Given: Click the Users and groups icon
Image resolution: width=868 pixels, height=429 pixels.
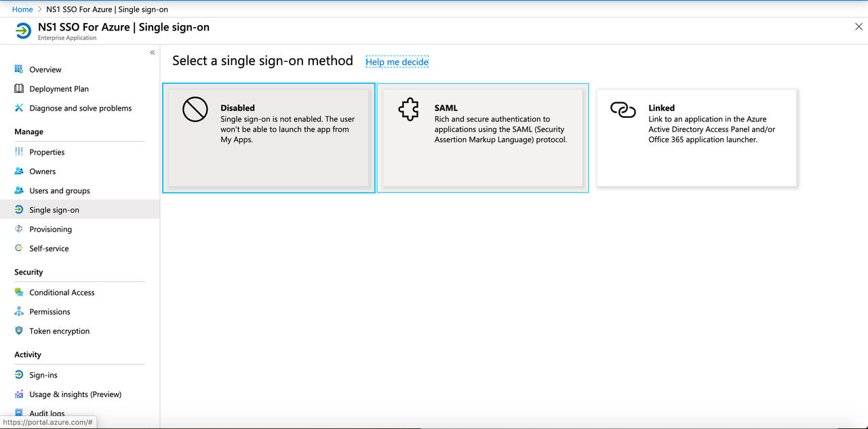Looking at the screenshot, I should pos(19,190).
